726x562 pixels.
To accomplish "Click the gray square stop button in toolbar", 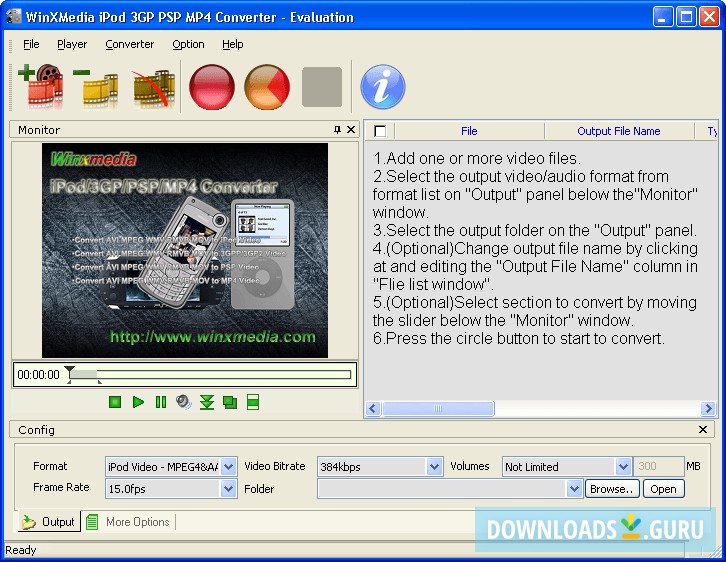I will pyautogui.click(x=322, y=87).
